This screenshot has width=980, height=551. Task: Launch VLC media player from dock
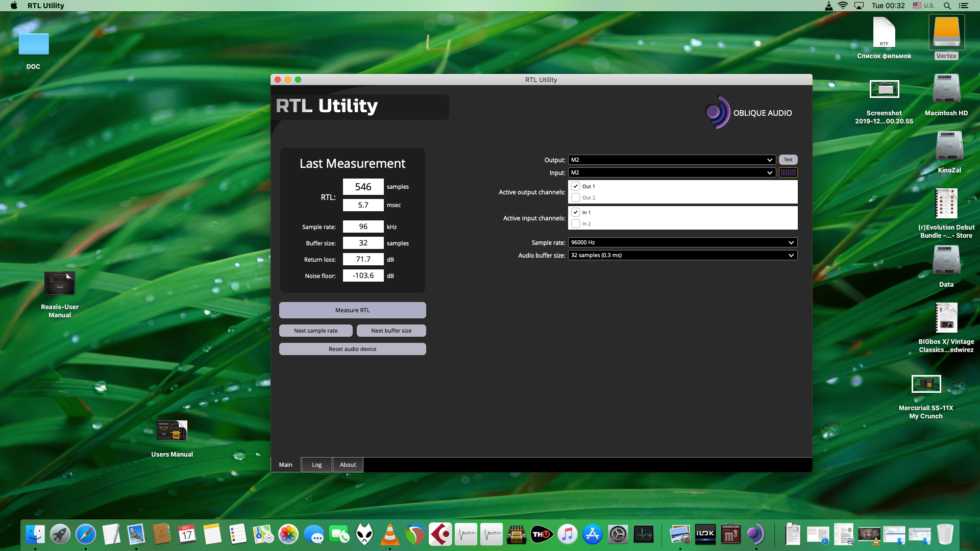click(390, 535)
